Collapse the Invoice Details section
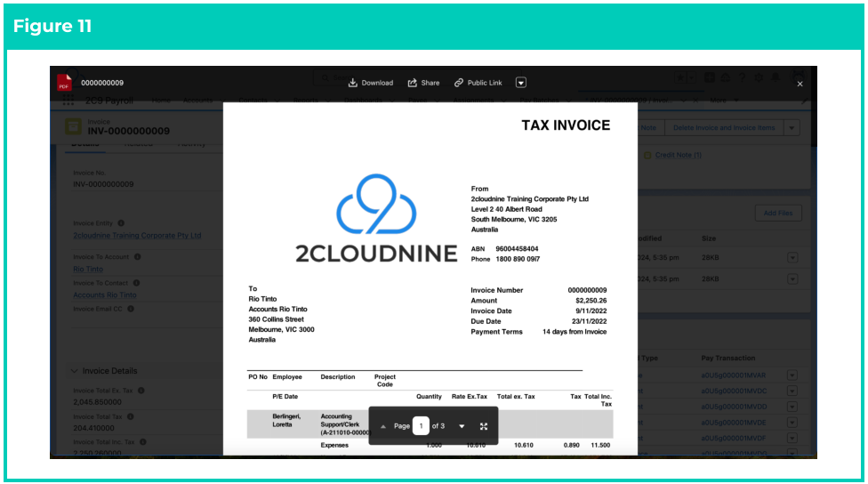Viewport: 868px width, 484px height. pyautogui.click(x=74, y=371)
